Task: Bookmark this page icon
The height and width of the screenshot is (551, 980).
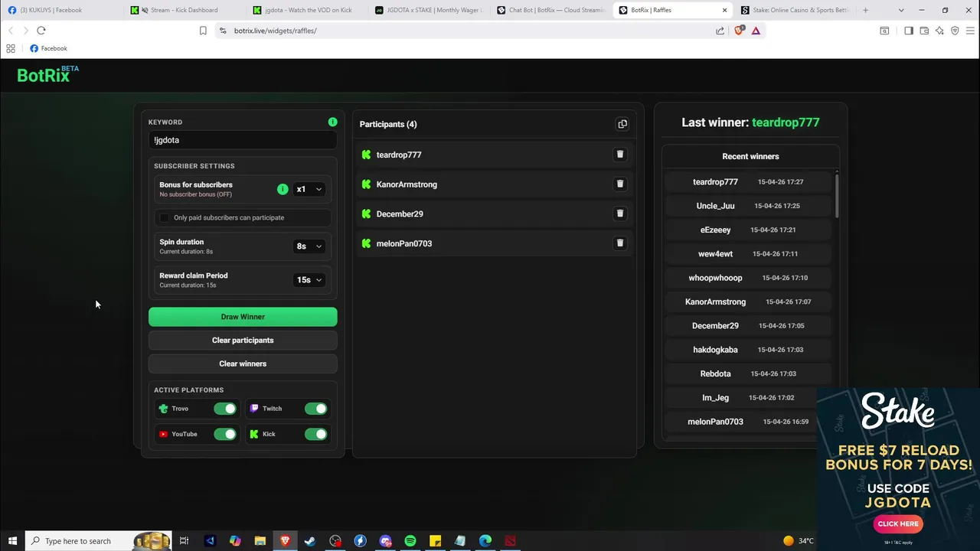Action: [203, 31]
